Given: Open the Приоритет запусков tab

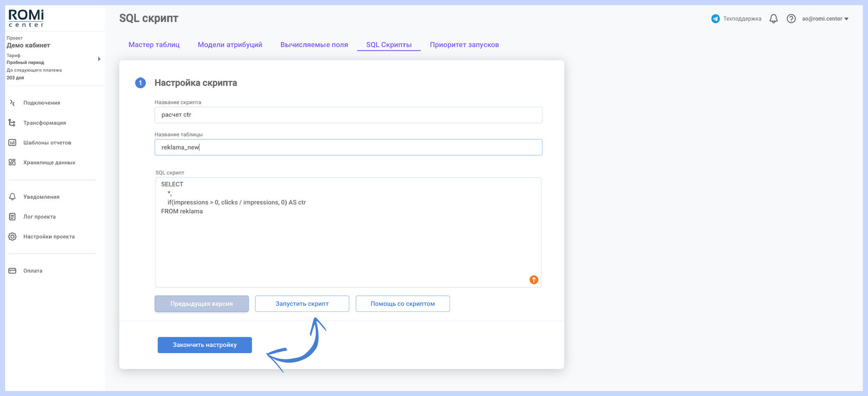Looking at the screenshot, I should [x=464, y=45].
